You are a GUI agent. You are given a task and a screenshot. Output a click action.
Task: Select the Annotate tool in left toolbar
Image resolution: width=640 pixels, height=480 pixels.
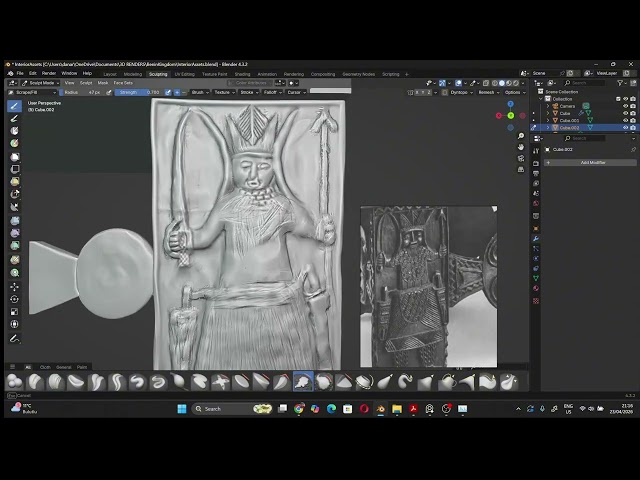(14, 338)
